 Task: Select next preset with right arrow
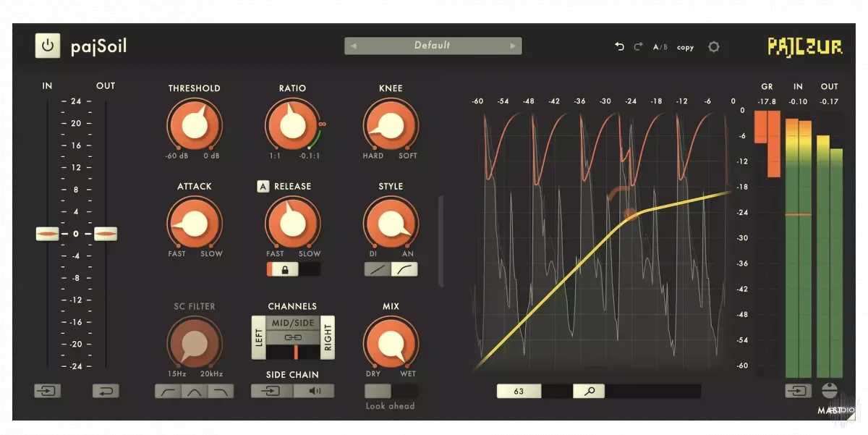513,46
